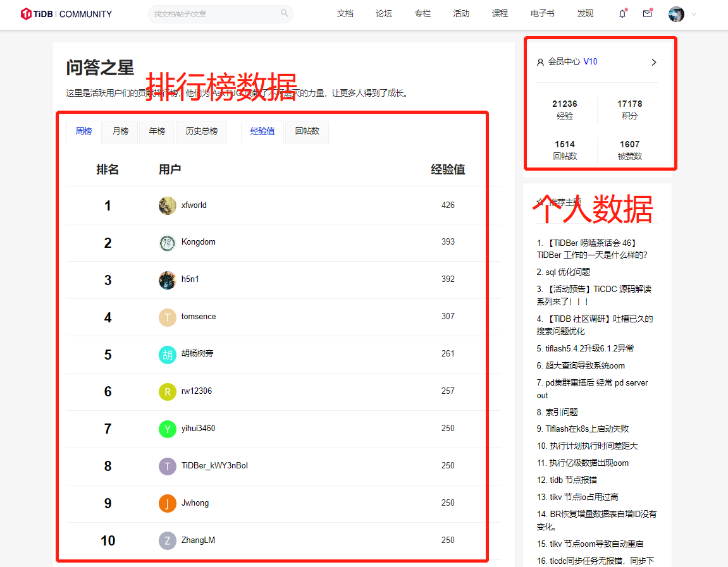Open topic 执行亿级数据出现oom
728x567 pixels.
click(583, 463)
